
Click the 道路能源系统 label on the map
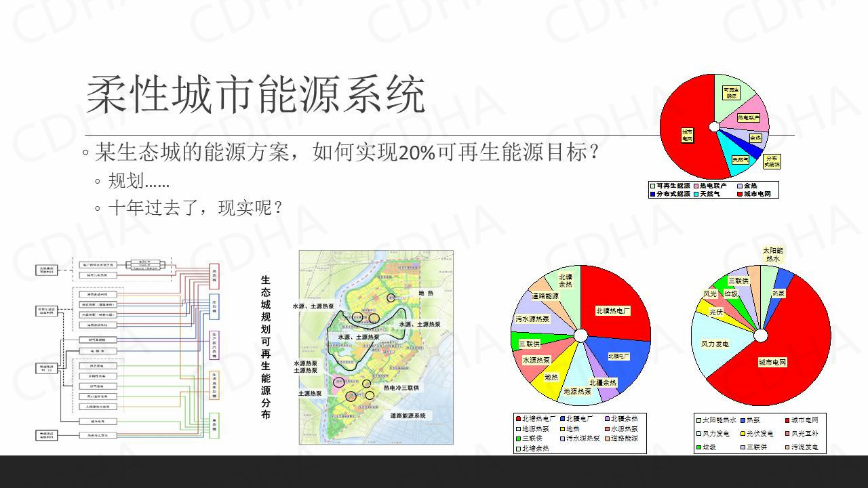coord(416,415)
